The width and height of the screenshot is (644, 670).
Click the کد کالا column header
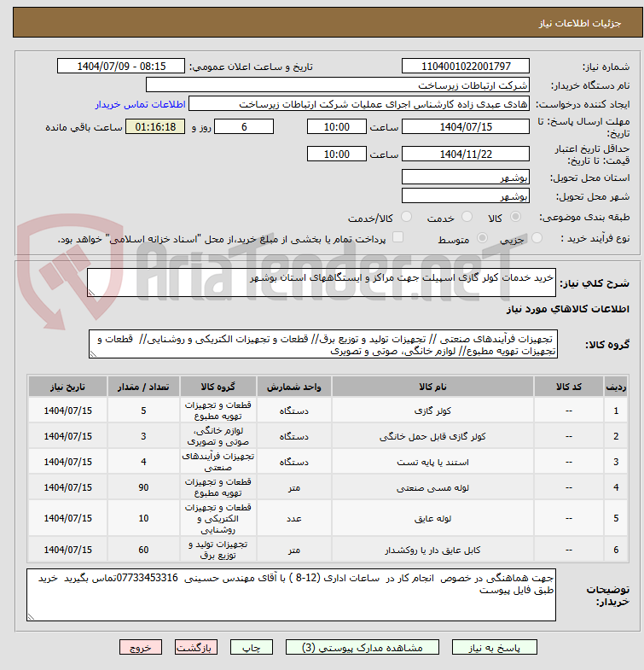coord(568,387)
